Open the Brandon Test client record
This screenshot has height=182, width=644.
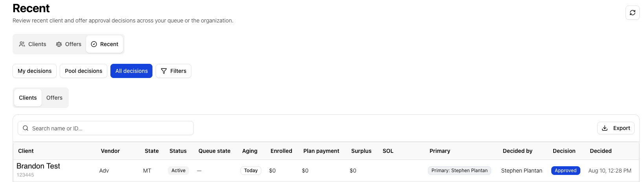[38, 166]
